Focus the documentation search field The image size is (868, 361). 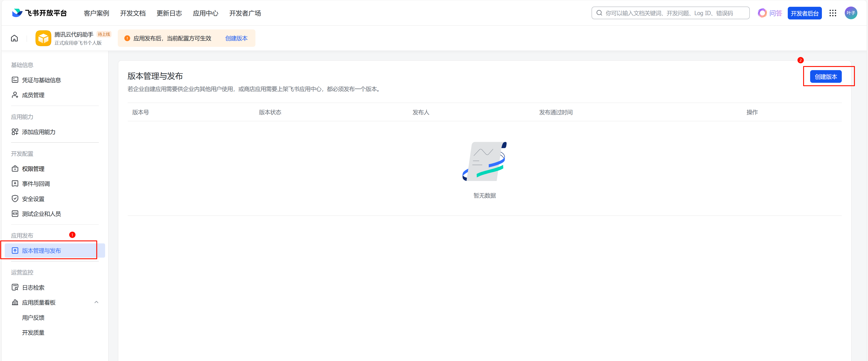pos(670,13)
